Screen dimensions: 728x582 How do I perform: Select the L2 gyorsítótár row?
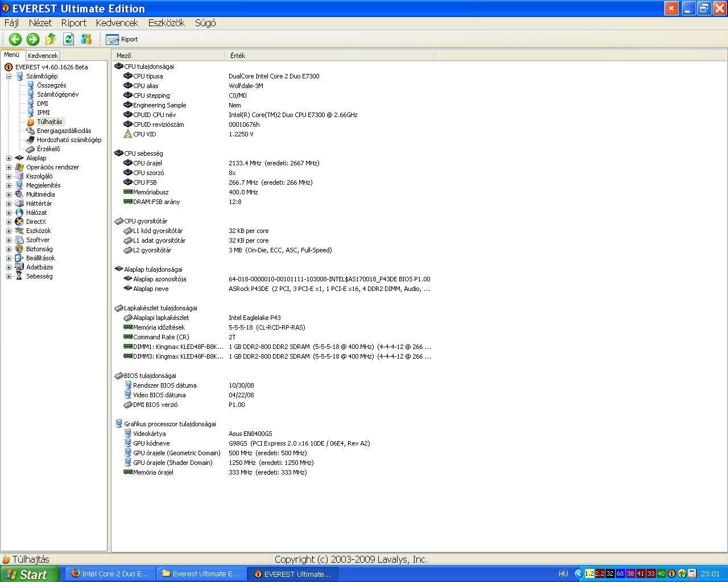pos(273,250)
